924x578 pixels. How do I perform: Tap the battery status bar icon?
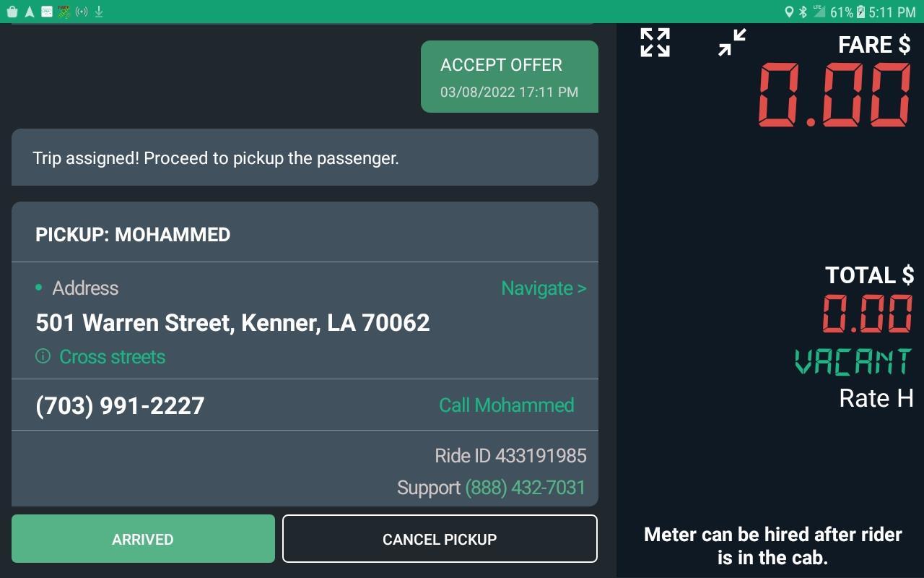(x=860, y=12)
